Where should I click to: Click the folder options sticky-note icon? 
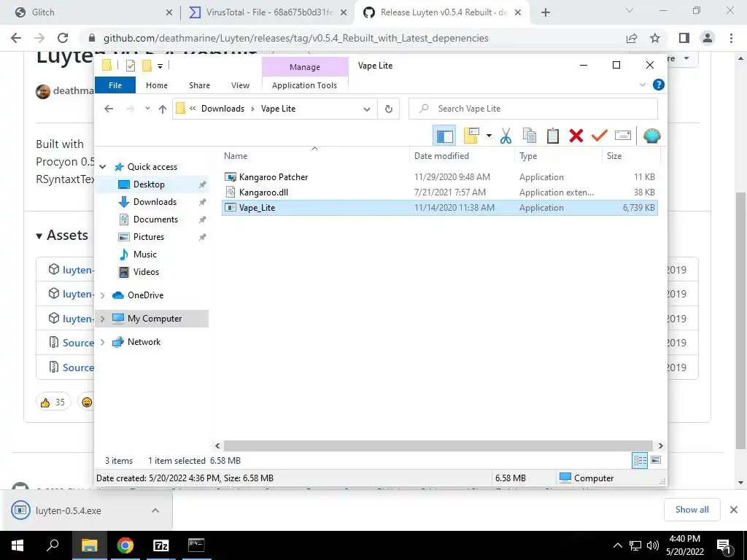click(x=471, y=136)
